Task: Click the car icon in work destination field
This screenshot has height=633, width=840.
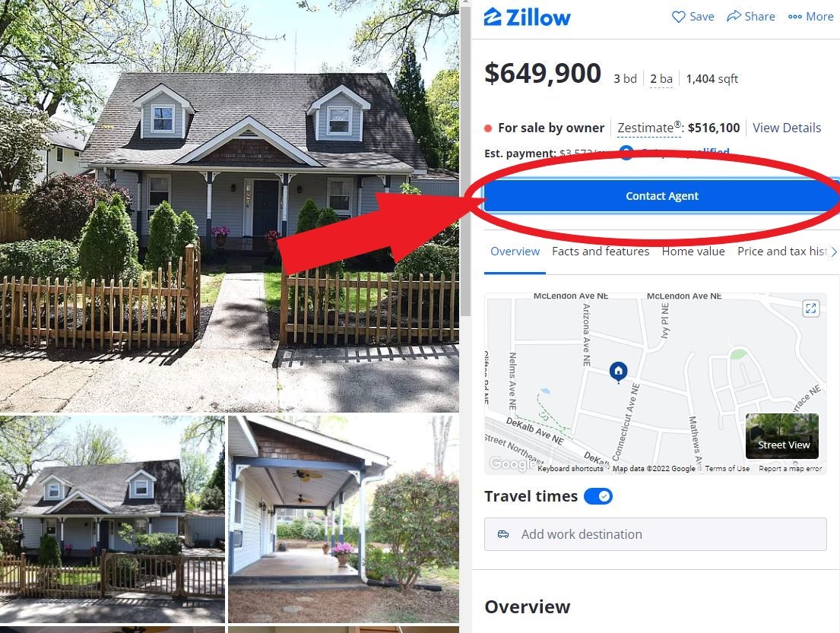Action: tap(503, 534)
